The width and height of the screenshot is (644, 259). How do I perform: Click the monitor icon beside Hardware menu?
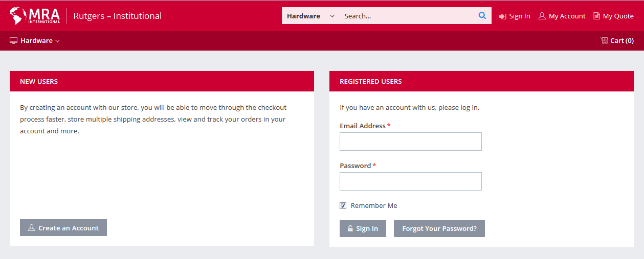point(14,41)
